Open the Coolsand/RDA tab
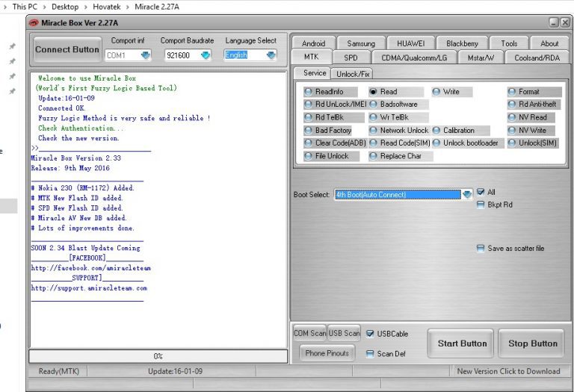 pyautogui.click(x=537, y=57)
